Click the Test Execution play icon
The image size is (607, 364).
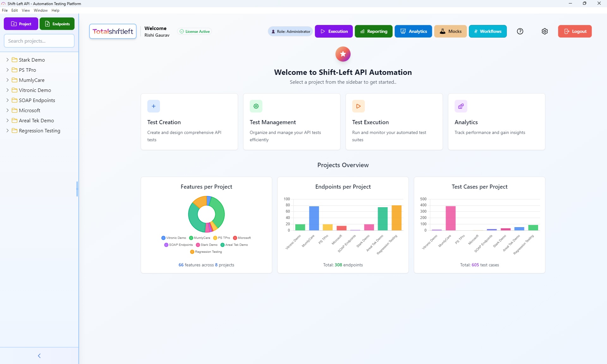pyautogui.click(x=358, y=106)
